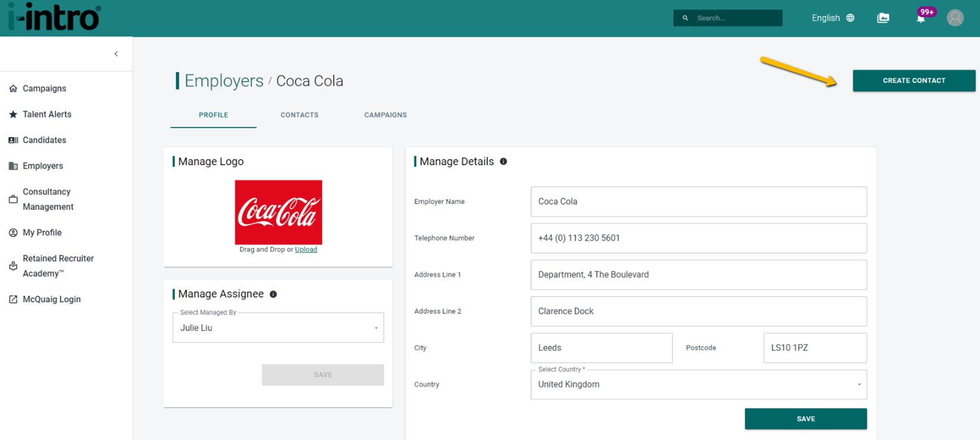The image size is (980, 440).
Task: Click the Manage Details info icon
Action: point(503,162)
